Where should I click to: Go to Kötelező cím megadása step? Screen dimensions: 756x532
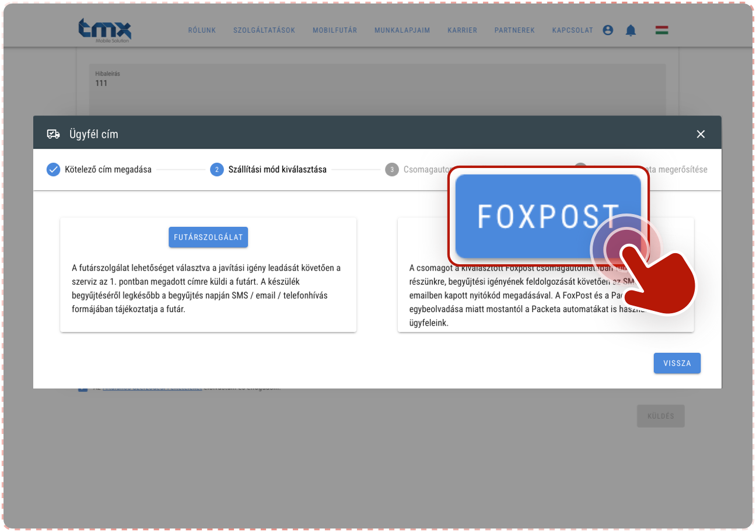(108, 170)
